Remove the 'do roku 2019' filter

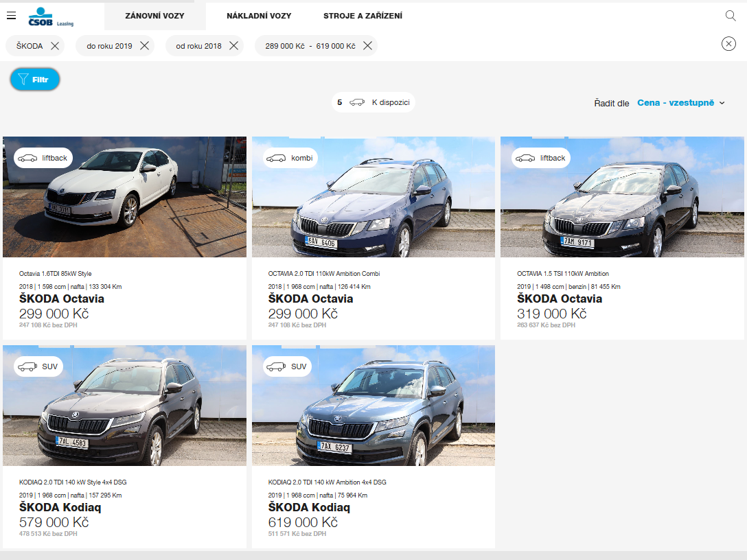tap(144, 46)
